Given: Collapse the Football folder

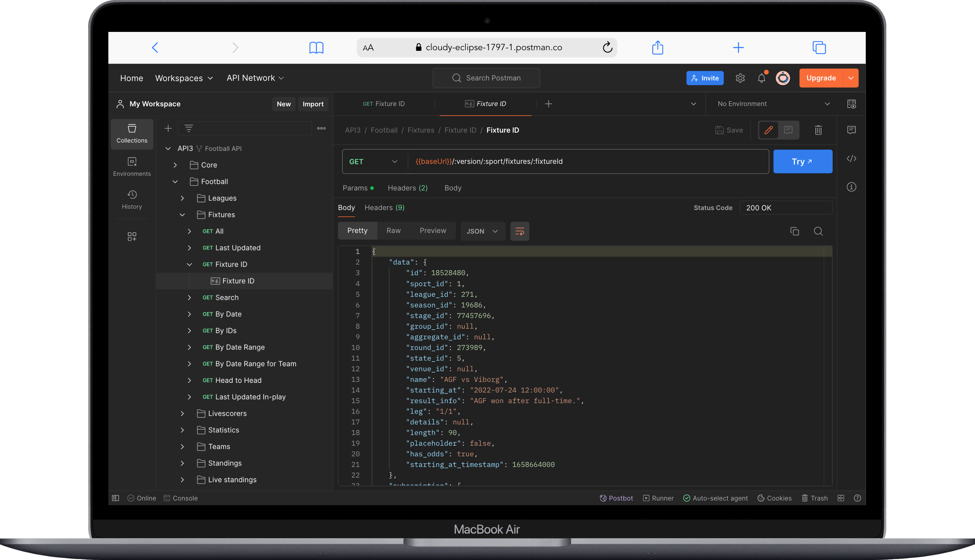Looking at the screenshot, I should (175, 181).
